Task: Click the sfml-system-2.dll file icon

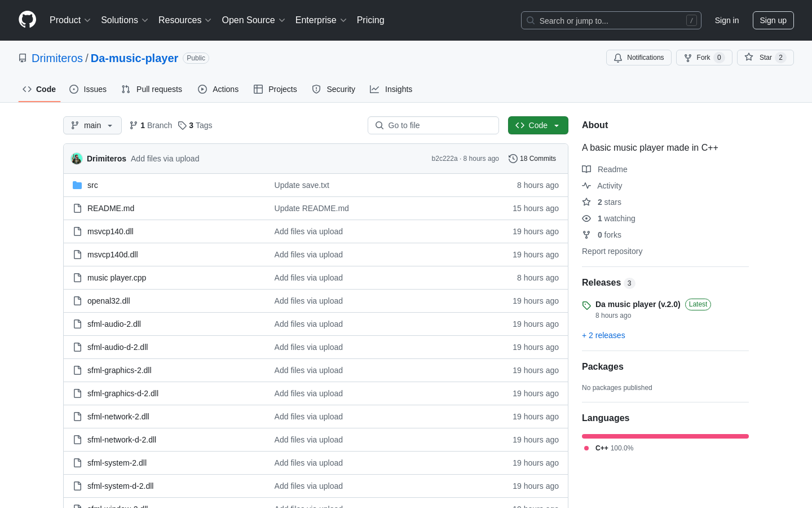Action: click(x=77, y=463)
